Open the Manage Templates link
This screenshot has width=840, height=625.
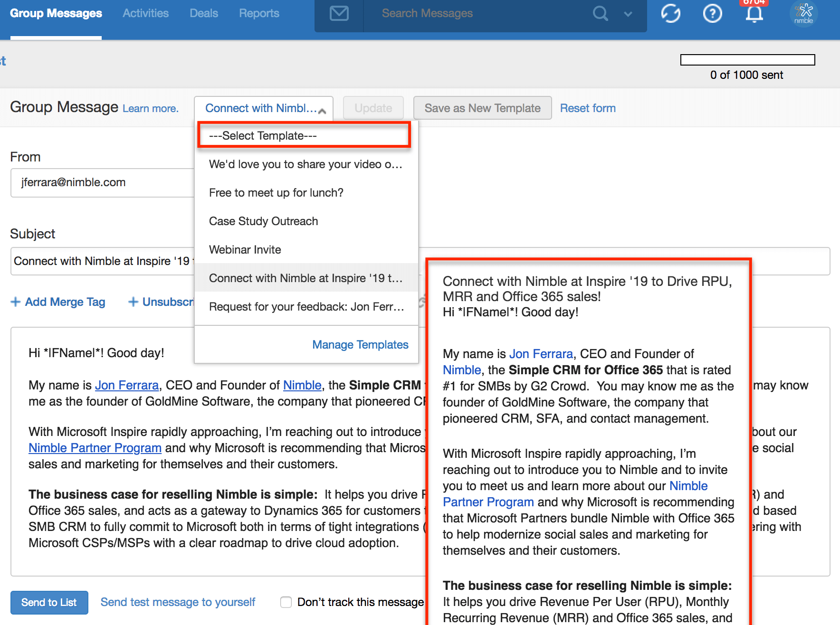coord(360,345)
